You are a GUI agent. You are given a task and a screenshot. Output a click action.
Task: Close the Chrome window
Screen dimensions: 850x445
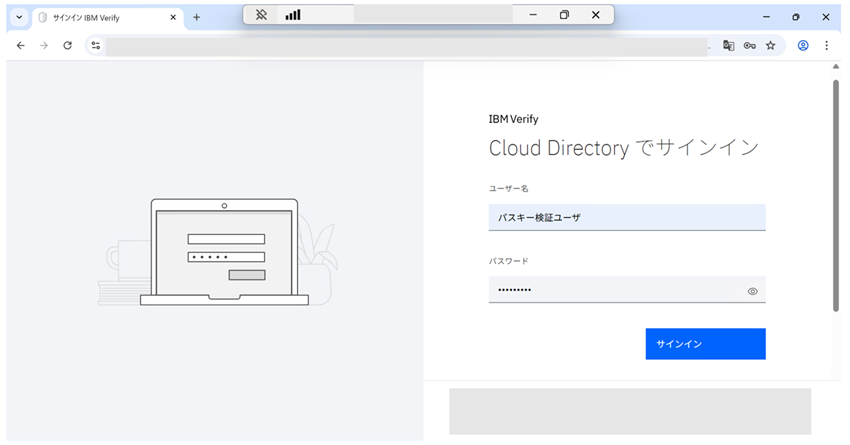tap(826, 17)
